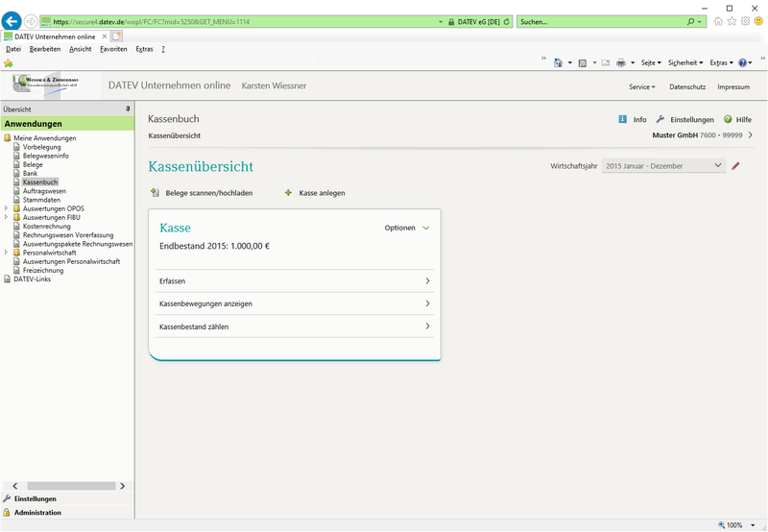This screenshot has width=768, height=532.
Task: Open the Extras menu in menu bar
Action: click(145, 49)
